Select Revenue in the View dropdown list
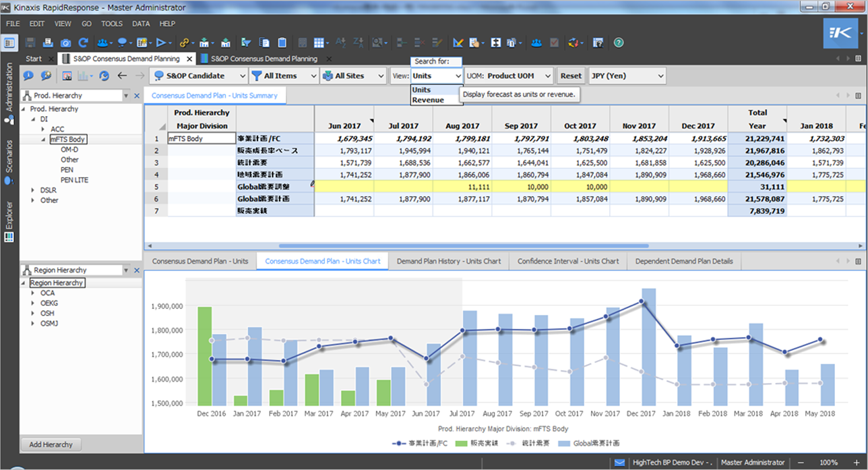This screenshot has width=868, height=470. click(x=428, y=100)
